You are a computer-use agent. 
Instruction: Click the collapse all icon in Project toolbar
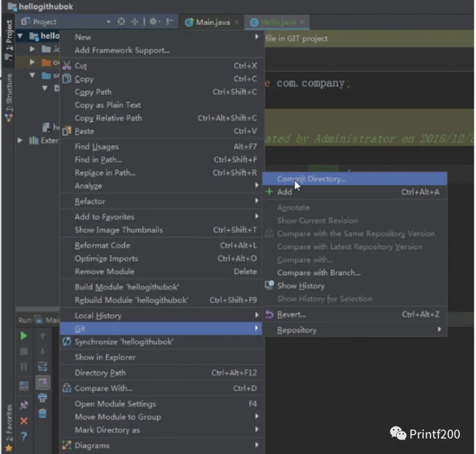(x=134, y=22)
